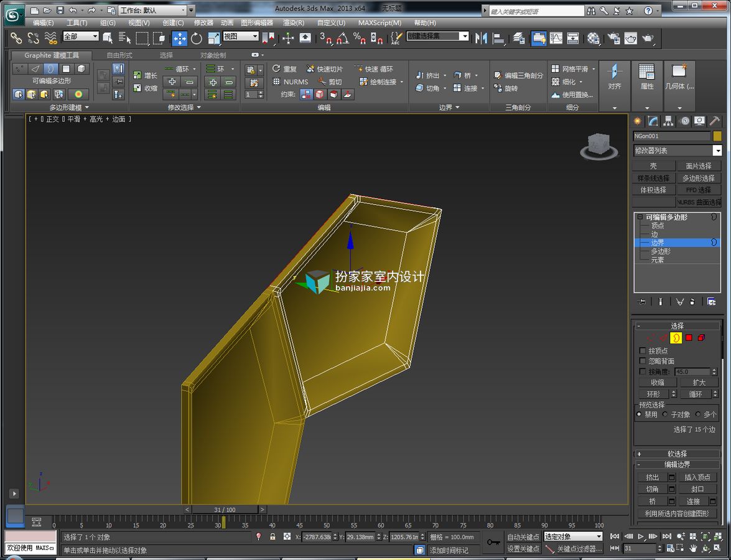Activate the Select and Scale tool
This screenshot has width=731, height=560.
[213, 38]
